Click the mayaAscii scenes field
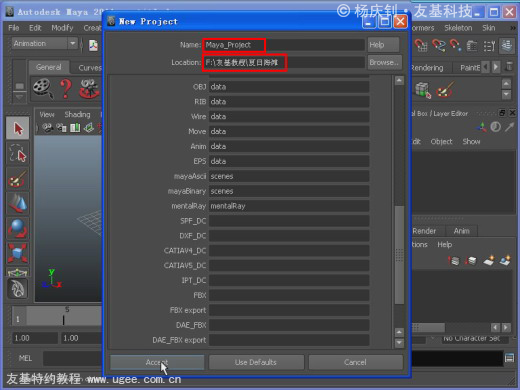 pyautogui.click(x=289, y=176)
